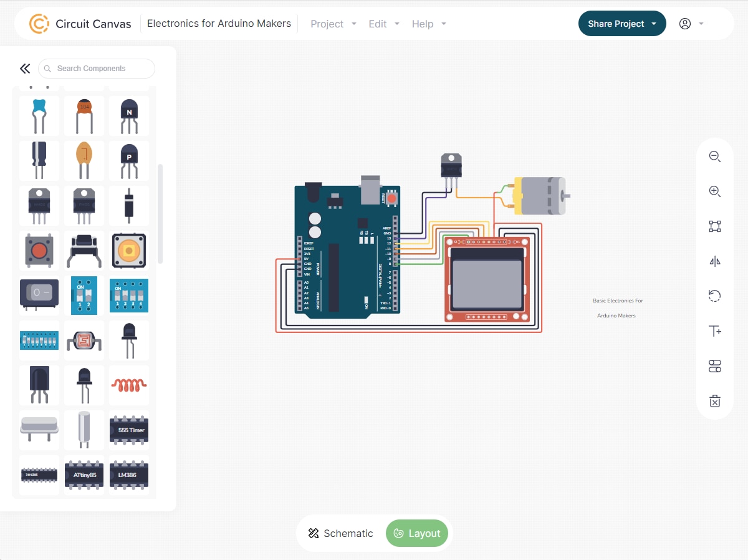The width and height of the screenshot is (748, 560).
Task: Open the Edit menu
Action: (x=385, y=24)
